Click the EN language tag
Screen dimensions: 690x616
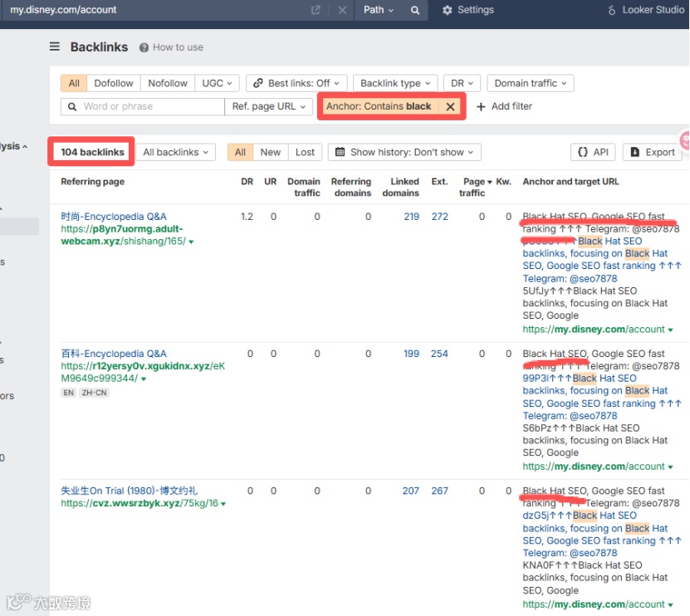point(69,393)
